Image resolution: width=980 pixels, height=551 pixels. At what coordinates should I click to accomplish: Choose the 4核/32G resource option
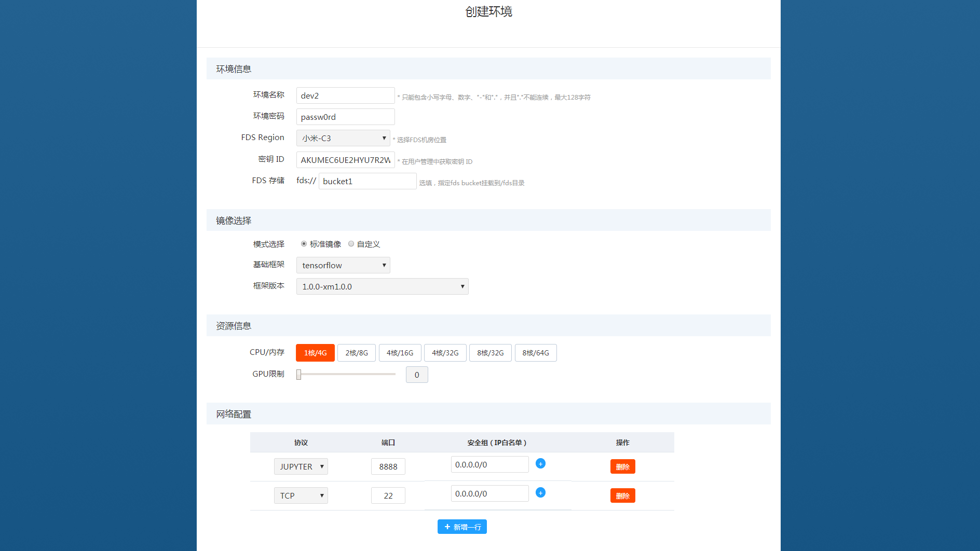pos(445,353)
